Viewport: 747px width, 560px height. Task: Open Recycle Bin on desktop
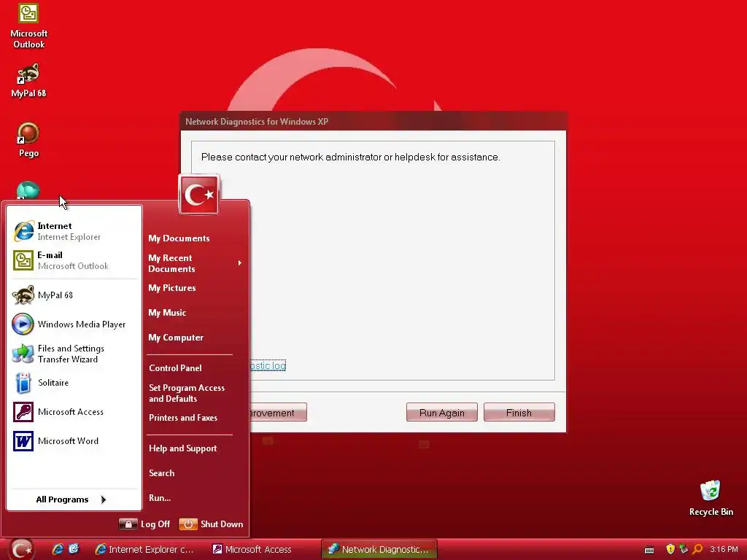(711, 498)
